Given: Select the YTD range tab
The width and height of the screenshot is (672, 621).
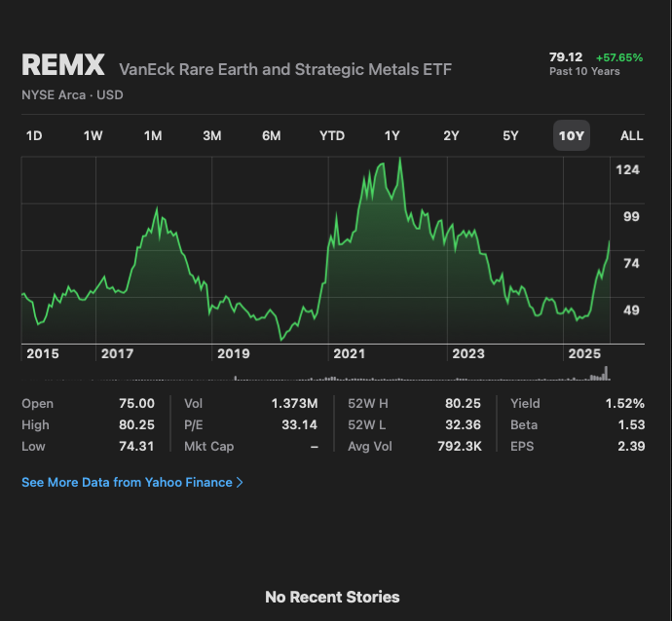Looking at the screenshot, I should click(x=332, y=135).
